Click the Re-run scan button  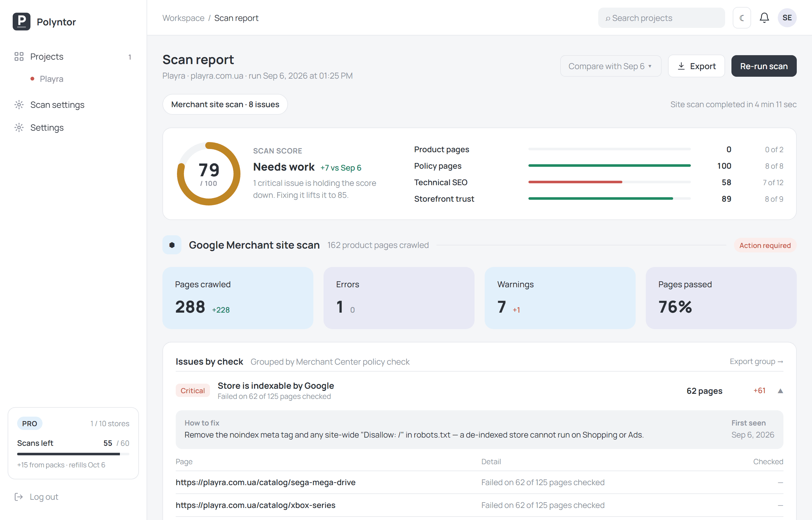764,66
